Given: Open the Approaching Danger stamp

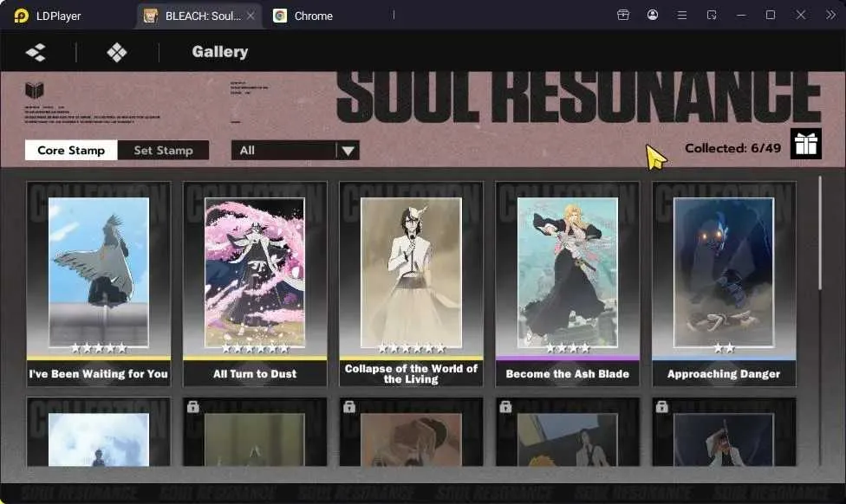Looking at the screenshot, I should (724, 284).
